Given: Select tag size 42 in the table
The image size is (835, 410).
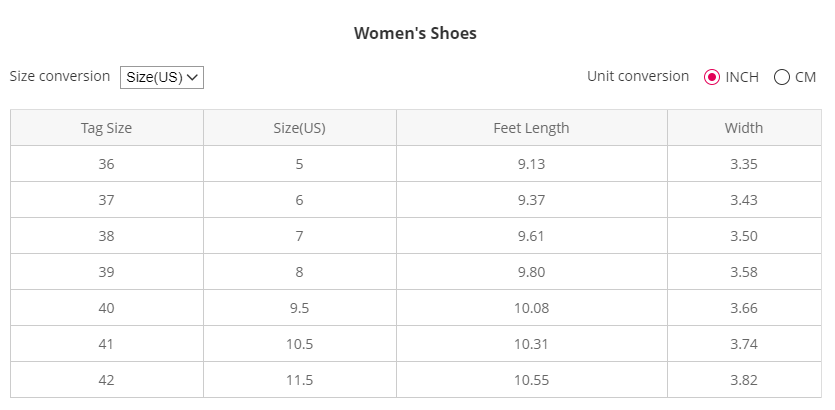Looking at the screenshot, I should 106,380.
